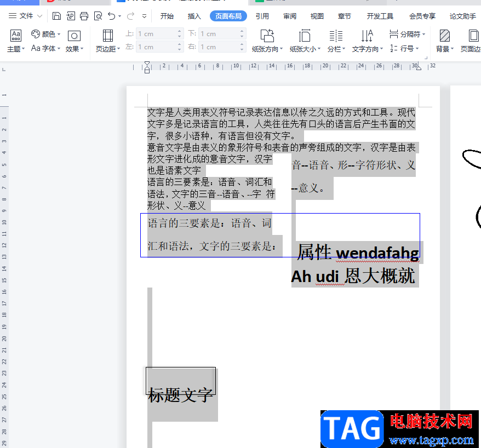Increase the top margin with up stepper
The width and height of the screenshot is (481, 448).
(x=180, y=31)
